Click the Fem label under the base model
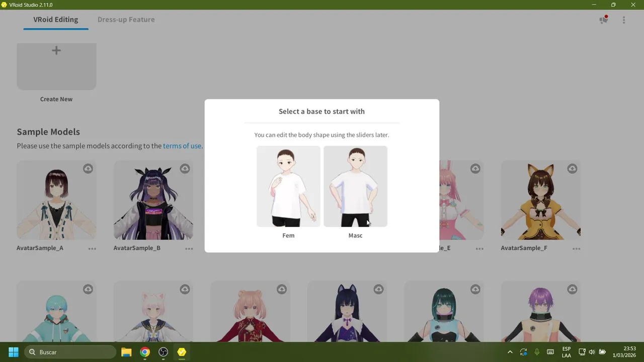This screenshot has width=644, height=362. point(288,235)
